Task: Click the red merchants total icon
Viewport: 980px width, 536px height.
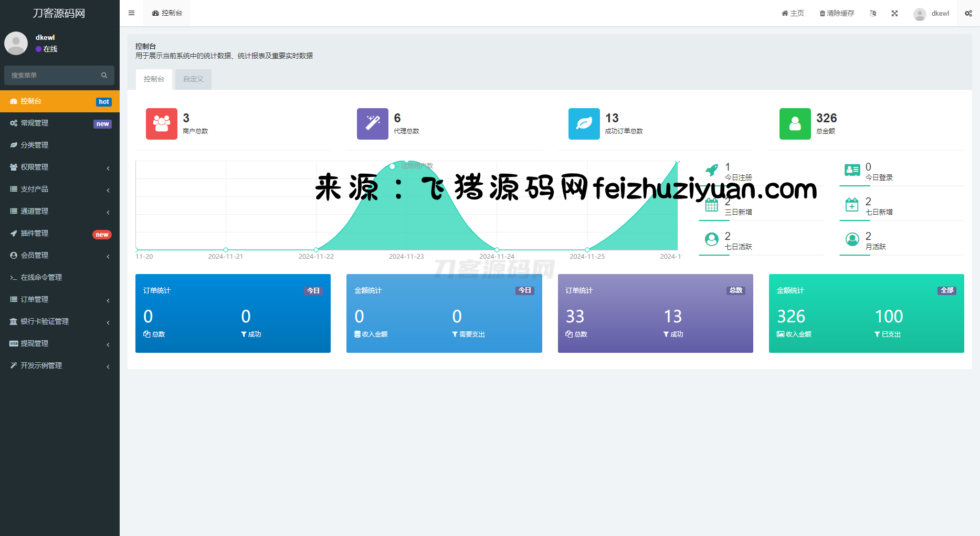Action: click(x=161, y=124)
